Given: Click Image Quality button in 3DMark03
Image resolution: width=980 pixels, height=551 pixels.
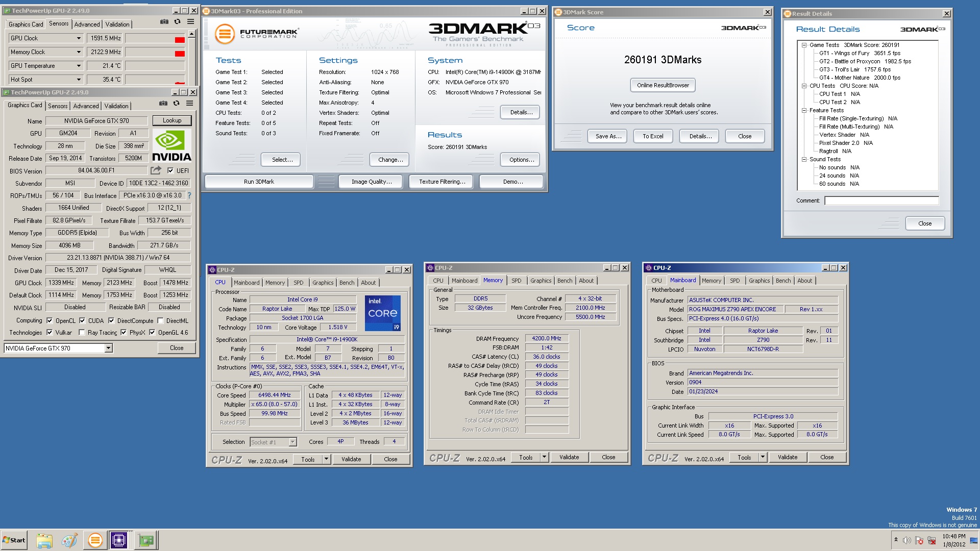Looking at the screenshot, I should [x=372, y=182].
